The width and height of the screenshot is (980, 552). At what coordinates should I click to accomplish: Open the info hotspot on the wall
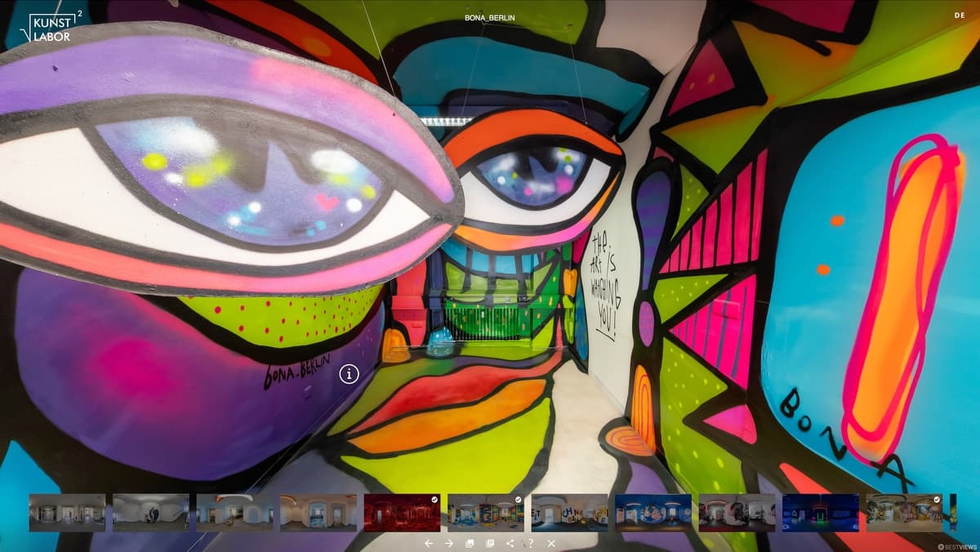[350, 374]
